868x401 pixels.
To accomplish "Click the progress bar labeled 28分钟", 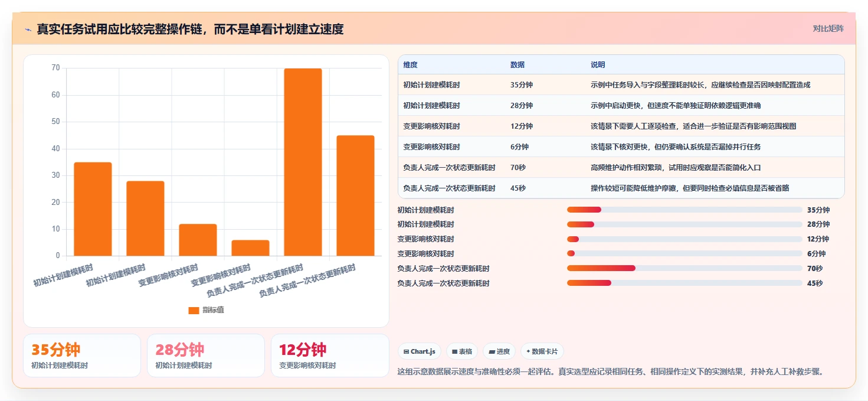I will click(x=684, y=224).
